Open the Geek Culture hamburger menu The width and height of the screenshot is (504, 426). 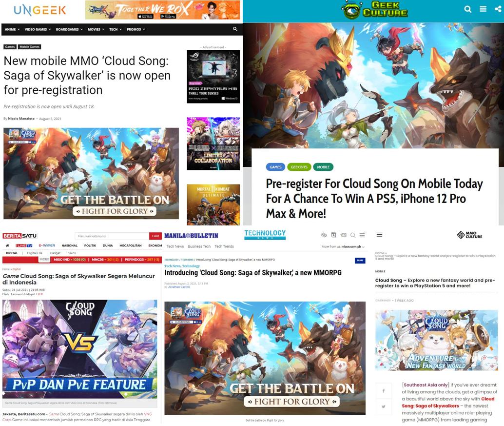(x=483, y=9)
